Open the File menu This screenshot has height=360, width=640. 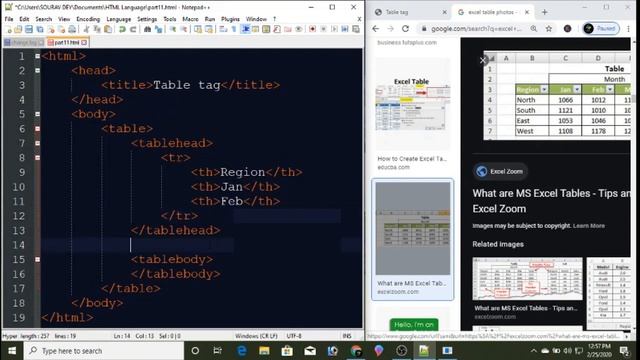click(9, 19)
